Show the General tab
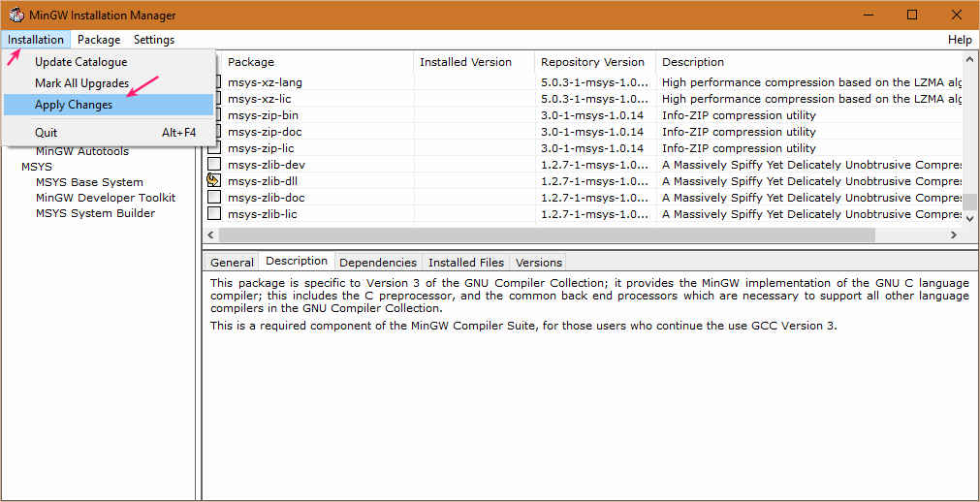Viewport: 980px width, 502px height. (233, 263)
